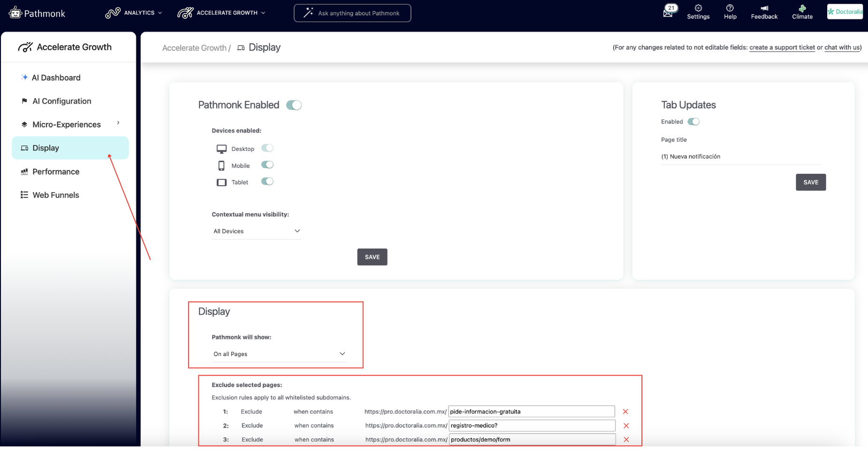Save the Pathmonk Enabled device settings
Viewport: 868px width, 451px height.
pyautogui.click(x=372, y=257)
